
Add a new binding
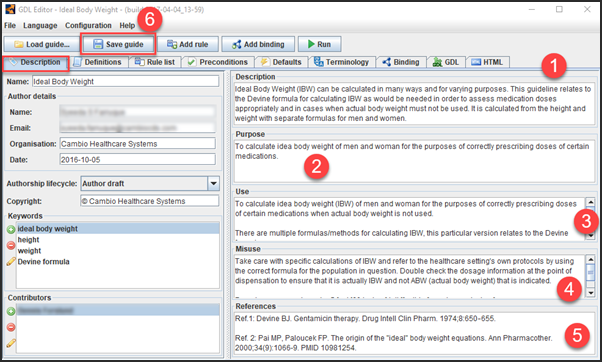click(x=258, y=44)
